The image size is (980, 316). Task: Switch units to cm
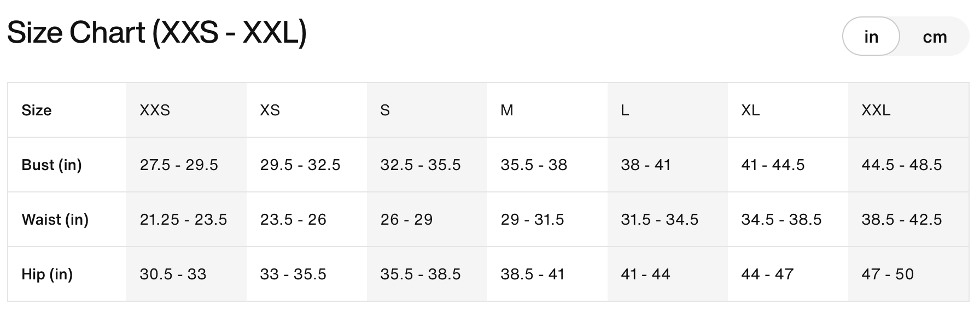[935, 37]
